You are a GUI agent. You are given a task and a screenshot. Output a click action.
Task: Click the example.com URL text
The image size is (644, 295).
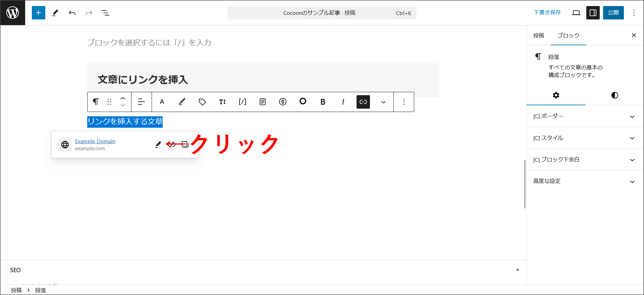90,149
